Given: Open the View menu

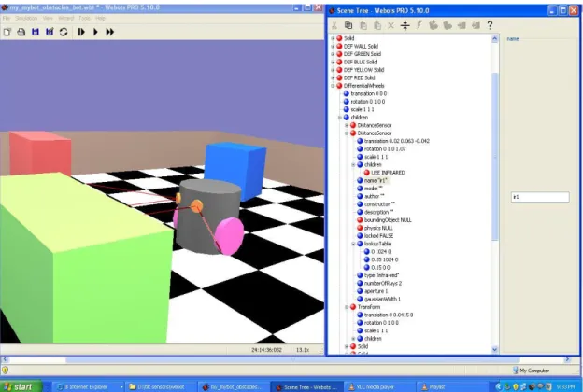Looking at the screenshot, I should pyautogui.click(x=48, y=18).
